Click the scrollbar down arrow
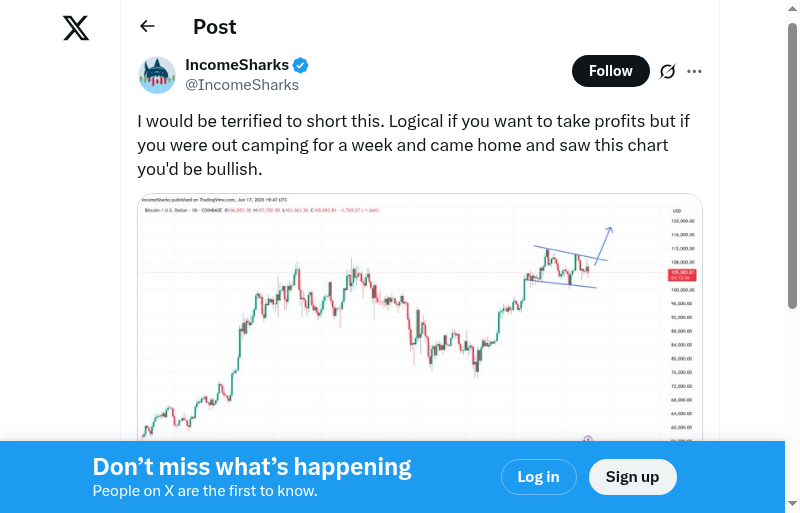 (793, 504)
